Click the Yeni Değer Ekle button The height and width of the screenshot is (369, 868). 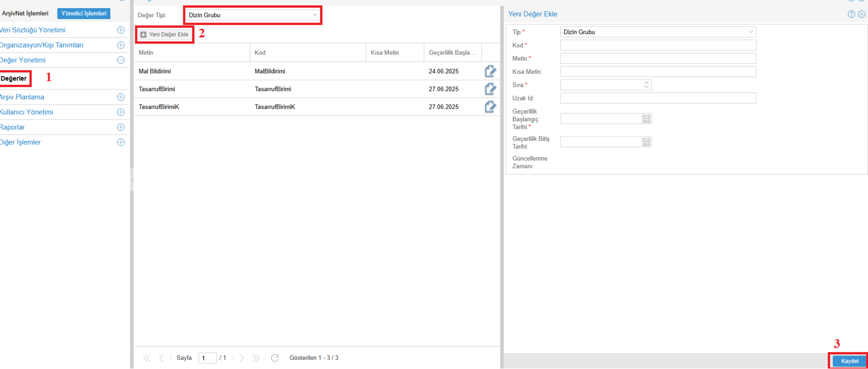tap(165, 35)
